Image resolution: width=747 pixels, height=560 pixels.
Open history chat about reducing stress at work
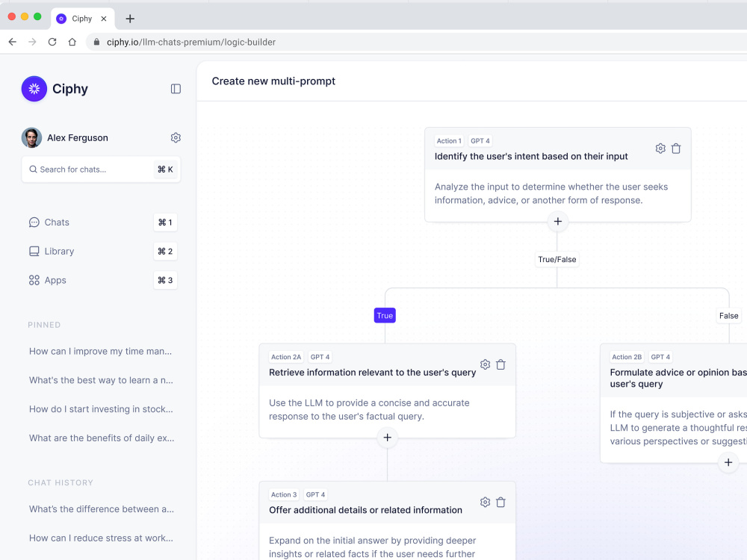[101, 538]
